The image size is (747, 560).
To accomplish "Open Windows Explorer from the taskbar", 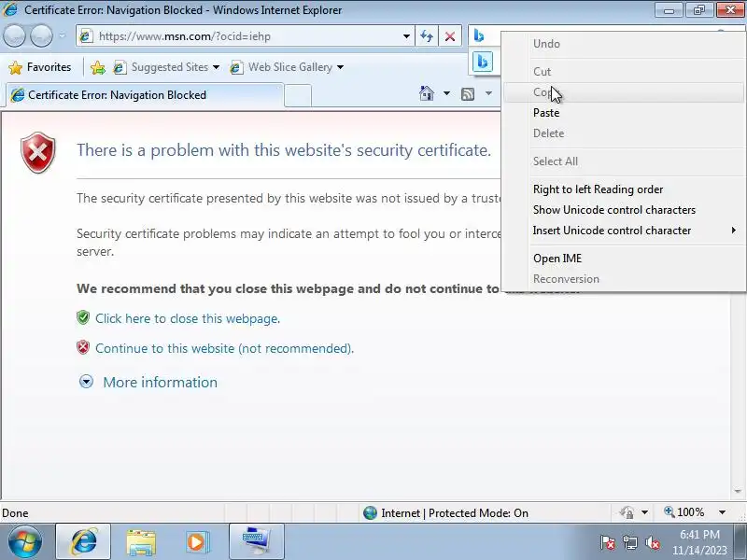I will point(141,542).
